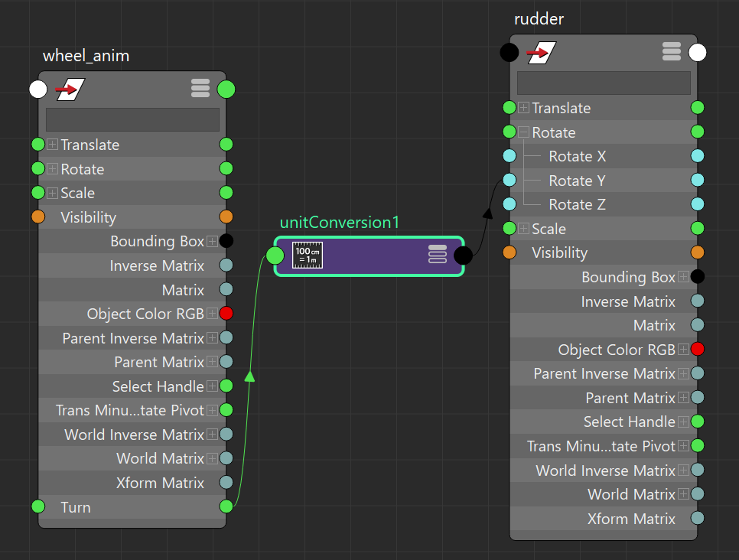This screenshot has width=739, height=560.
Task: Click the orange Visibility input port on wheel_anim
Action: coord(38,217)
